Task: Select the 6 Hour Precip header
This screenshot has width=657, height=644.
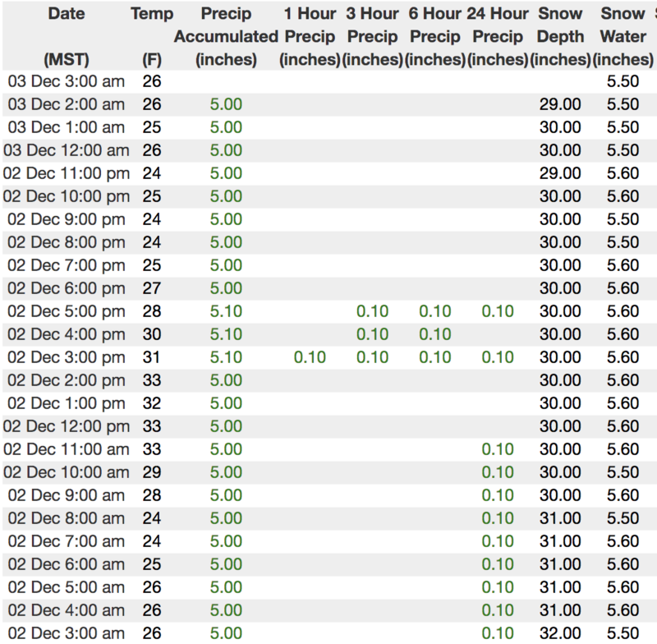Action: click(434, 37)
